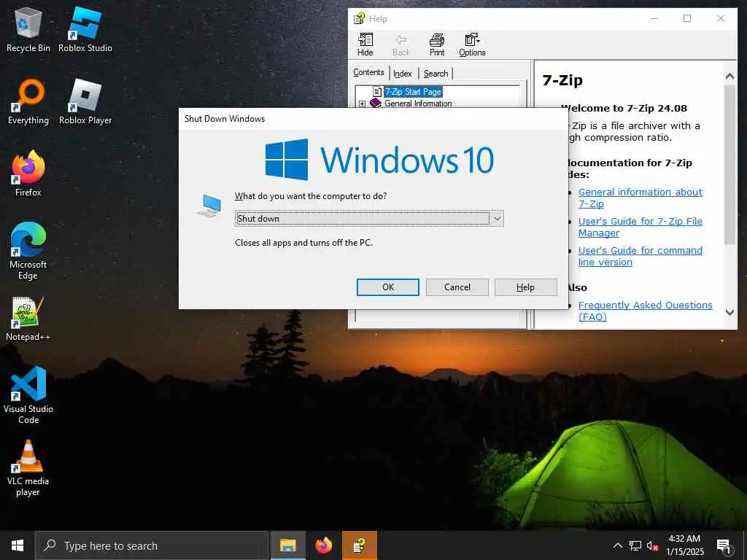Open Firefox from the taskbar
The height and width of the screenshot is (560, 747).
click(323, 545)
